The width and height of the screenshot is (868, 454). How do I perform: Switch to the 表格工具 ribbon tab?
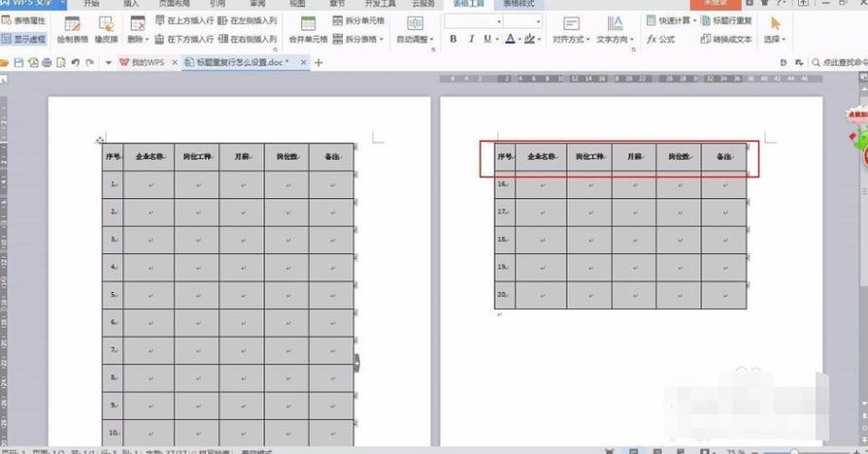468,3
